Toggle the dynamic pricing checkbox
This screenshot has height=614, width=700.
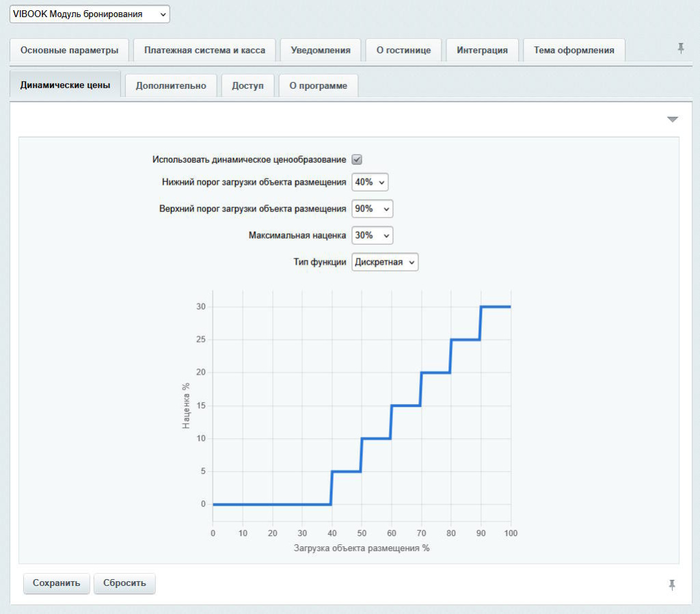pos(357,159)
